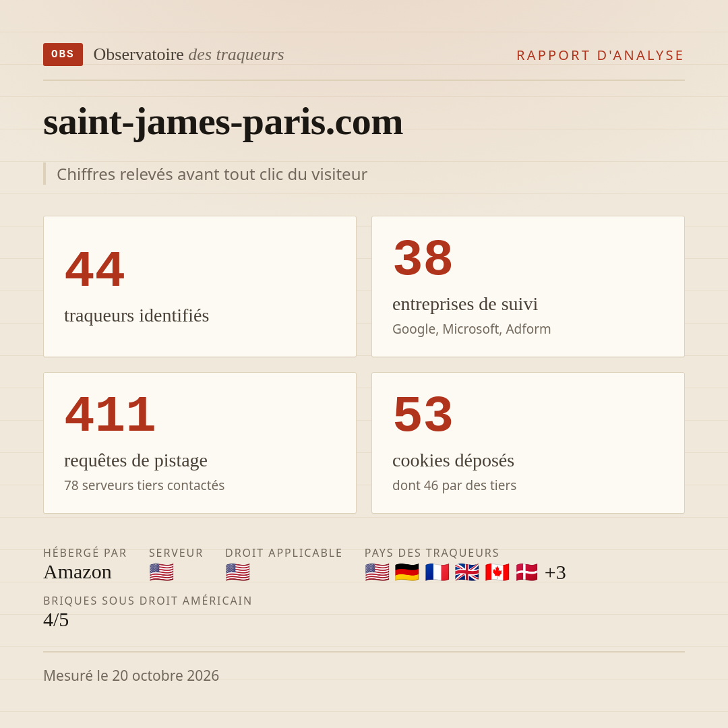Viewport: 728px width, 728px height.
Task: Click the PAYS DES TRAQUEURS label
Action: [x=432, y=553]
